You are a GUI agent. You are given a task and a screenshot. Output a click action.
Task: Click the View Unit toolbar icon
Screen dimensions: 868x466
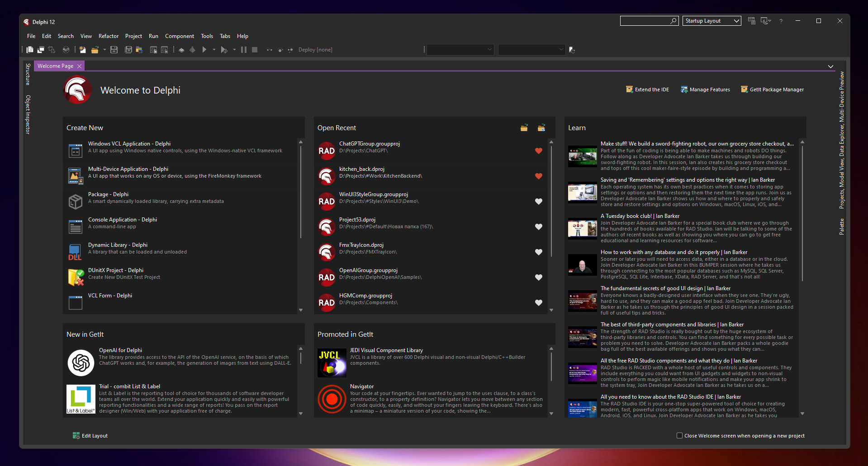pyautogui.click(x=30, y=50)
